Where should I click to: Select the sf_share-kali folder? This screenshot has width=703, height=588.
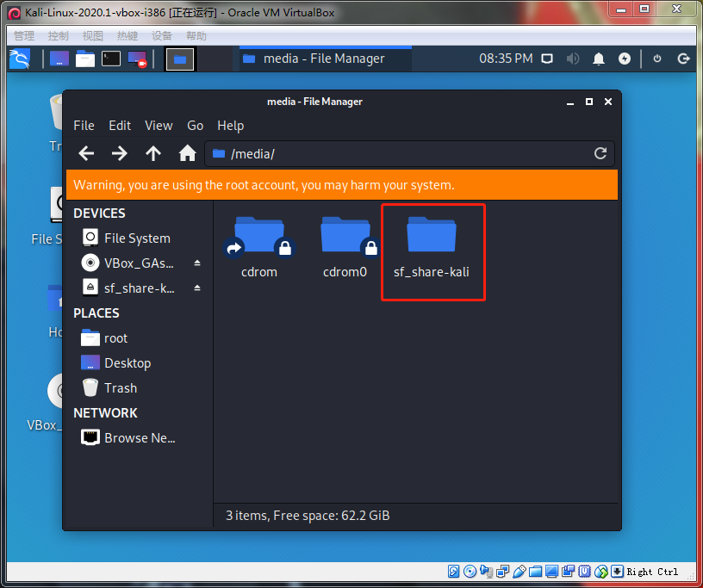432,247
